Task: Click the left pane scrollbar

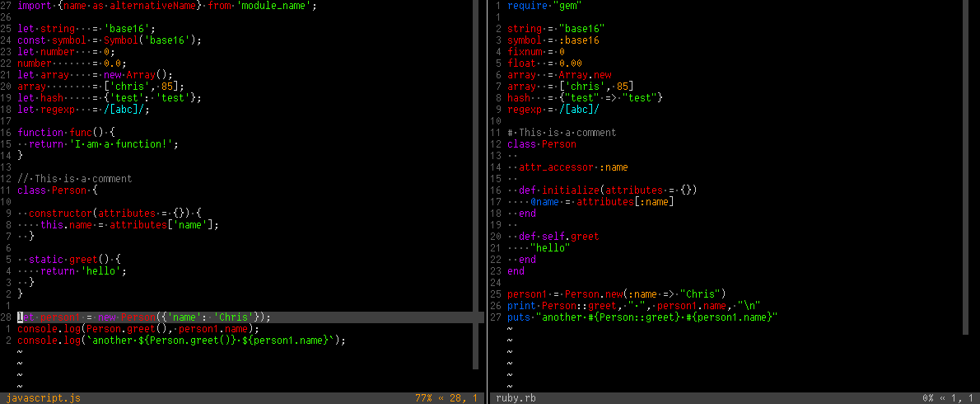Action: [x=476, y=184]
